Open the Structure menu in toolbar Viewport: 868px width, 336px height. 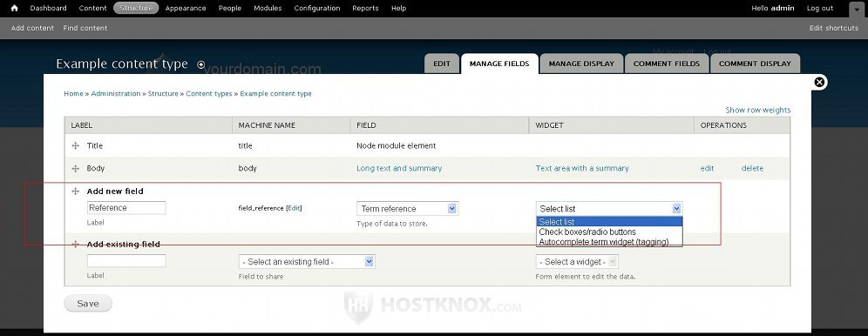pyautogui.click(x=136, y=9)
